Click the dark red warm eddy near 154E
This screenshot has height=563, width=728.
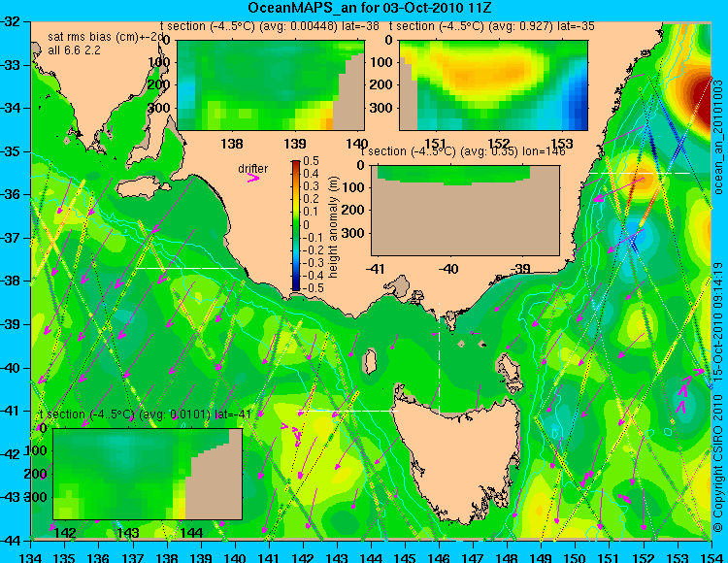pyautogui.click(x=699, y=100)
